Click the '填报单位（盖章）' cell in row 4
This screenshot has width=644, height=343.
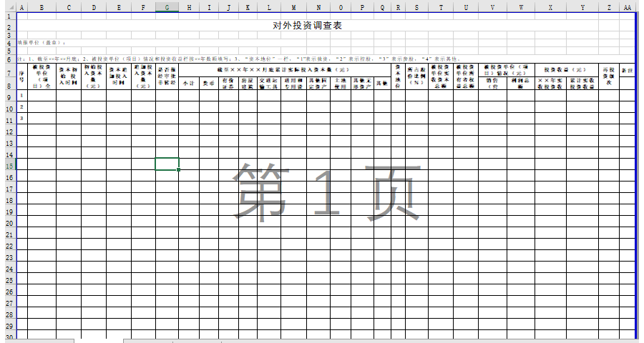point(41,43)
